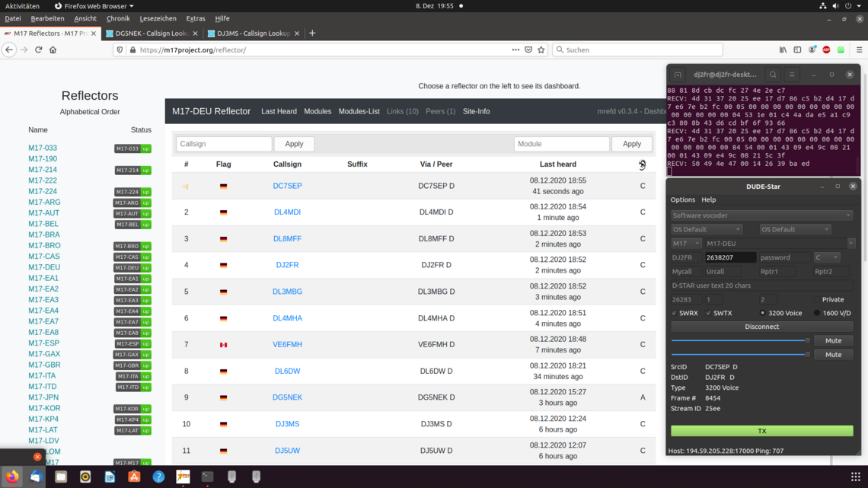The height and width of the screenshot is (488, 868).
Task: Open the Site-Info tab on the dashboard
Action: 476,111
